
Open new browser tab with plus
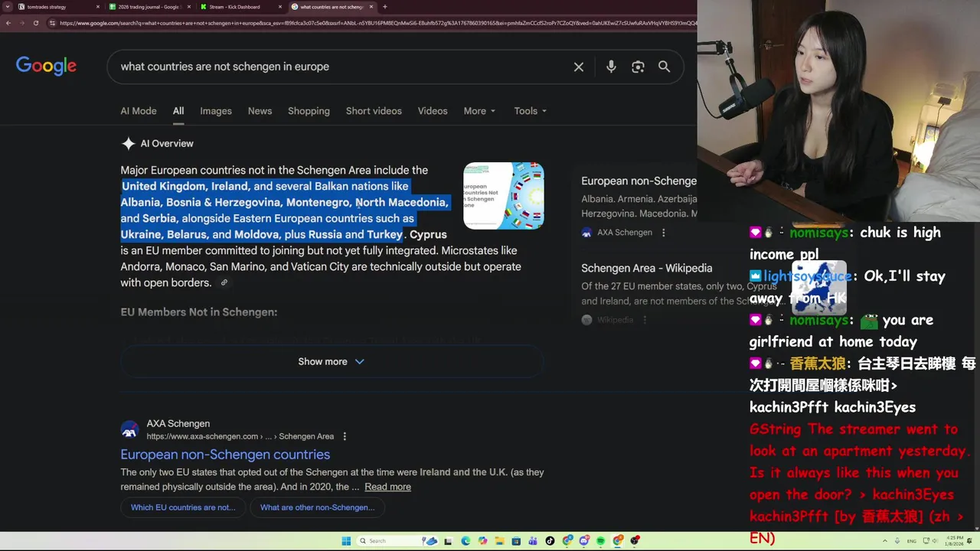click(384, 7)
